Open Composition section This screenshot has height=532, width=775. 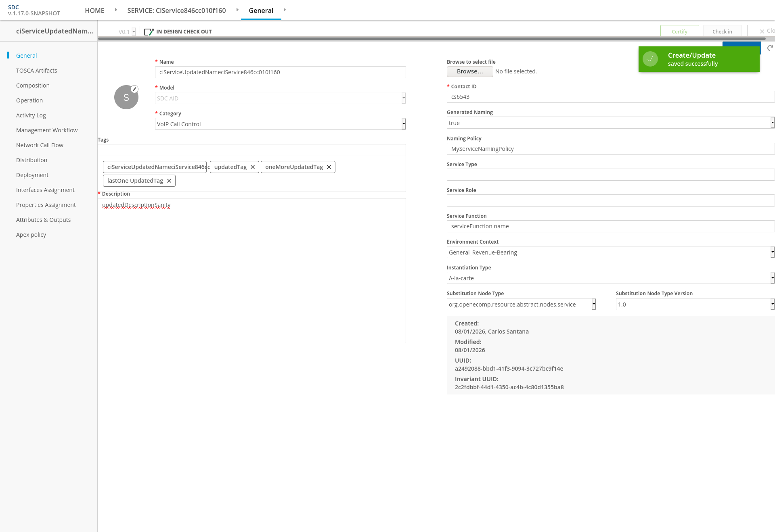[x=33, y=86]
